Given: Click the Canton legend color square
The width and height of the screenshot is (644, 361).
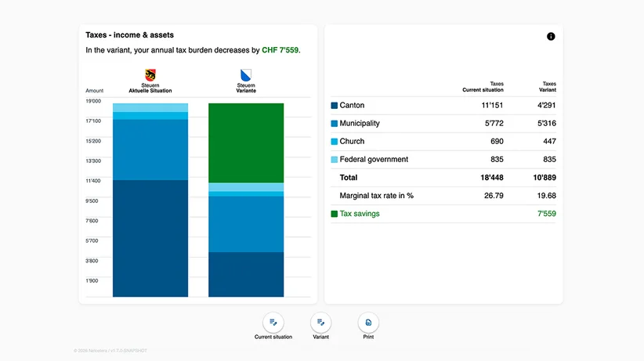Looking at the screenshot, I should coord(335,106).
